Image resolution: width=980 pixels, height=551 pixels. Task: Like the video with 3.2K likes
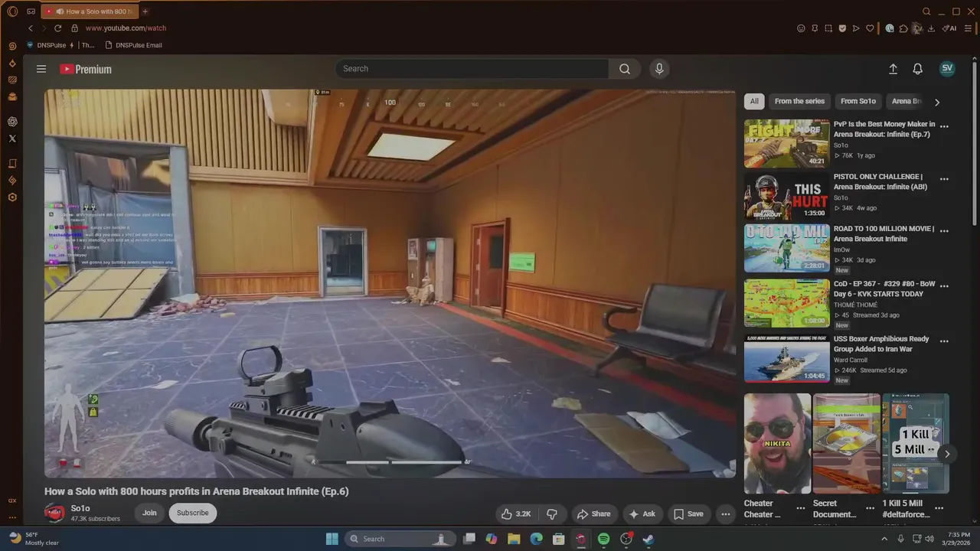[x=516, y=514]
